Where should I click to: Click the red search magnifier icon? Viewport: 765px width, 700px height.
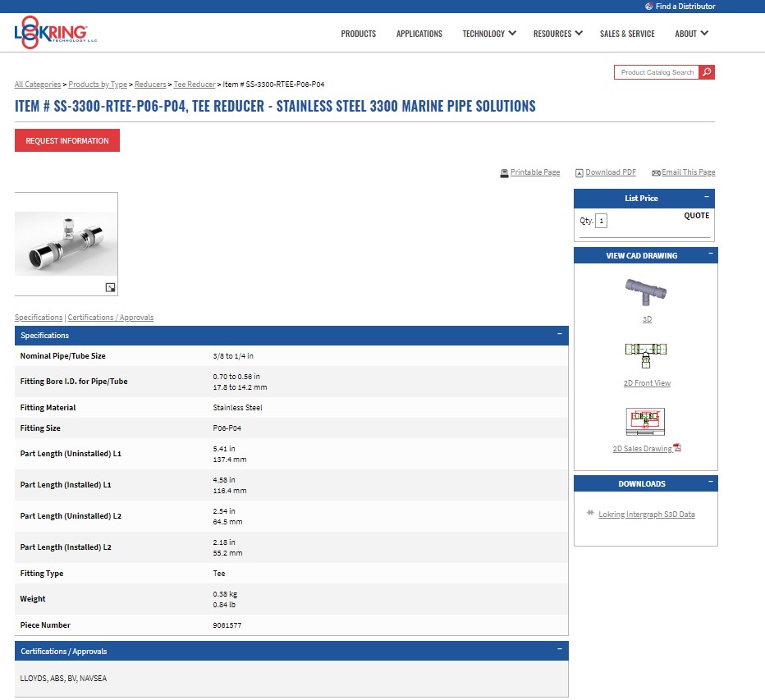pyautogui.click(x=707, y=72)
